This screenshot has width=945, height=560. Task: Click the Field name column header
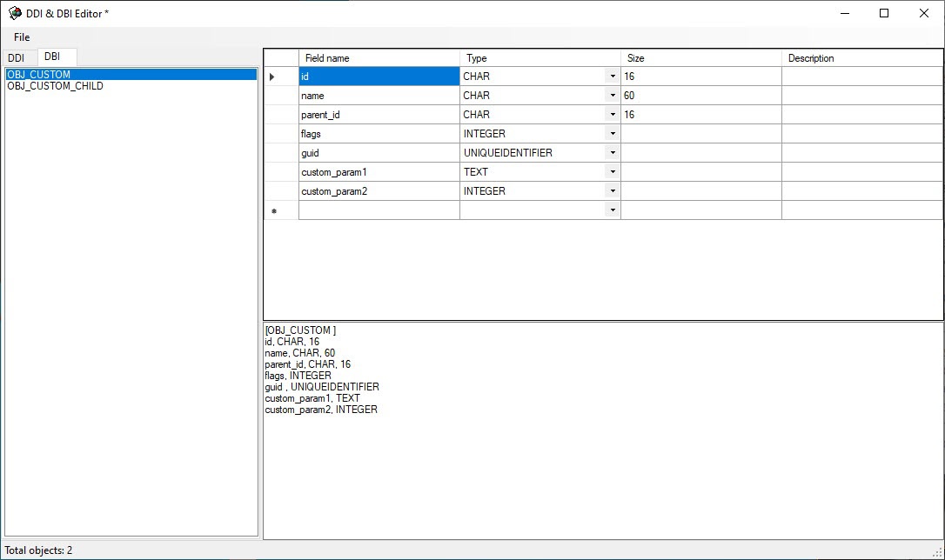379,58
